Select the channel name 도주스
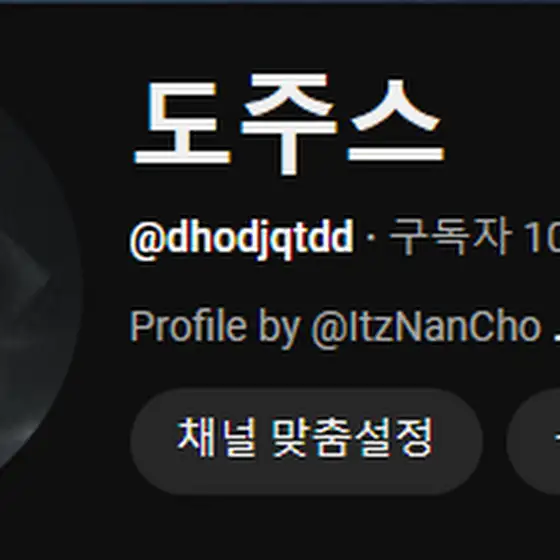This screenshot has height=560, width=560. click(x=289, y=123)
